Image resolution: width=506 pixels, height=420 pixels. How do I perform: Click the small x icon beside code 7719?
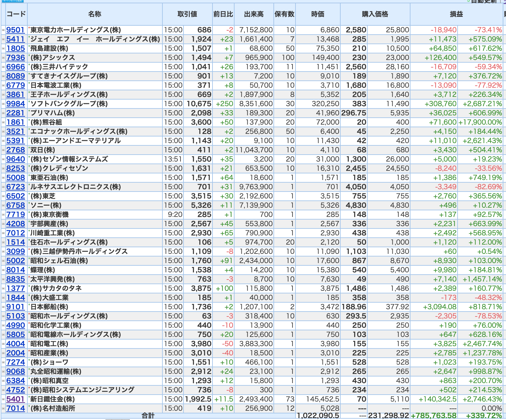[3, 215]
